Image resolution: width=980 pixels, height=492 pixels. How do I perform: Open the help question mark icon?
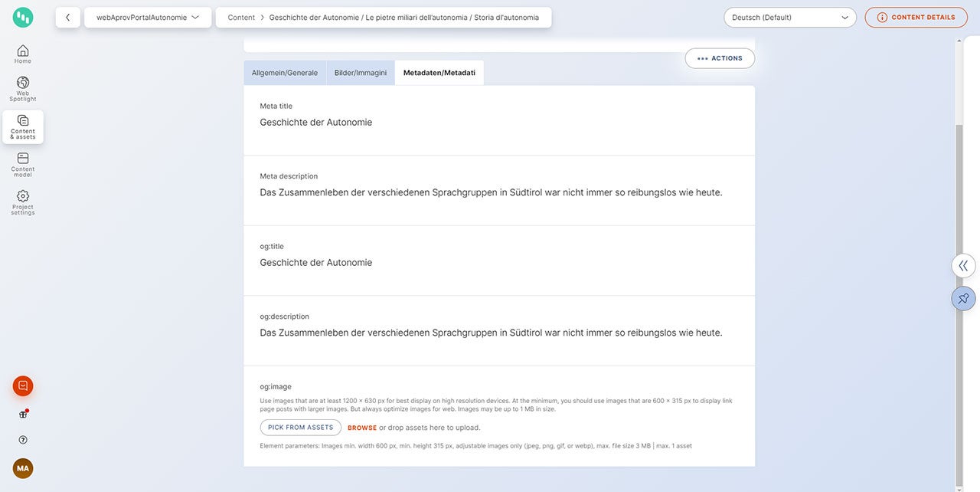23,440
